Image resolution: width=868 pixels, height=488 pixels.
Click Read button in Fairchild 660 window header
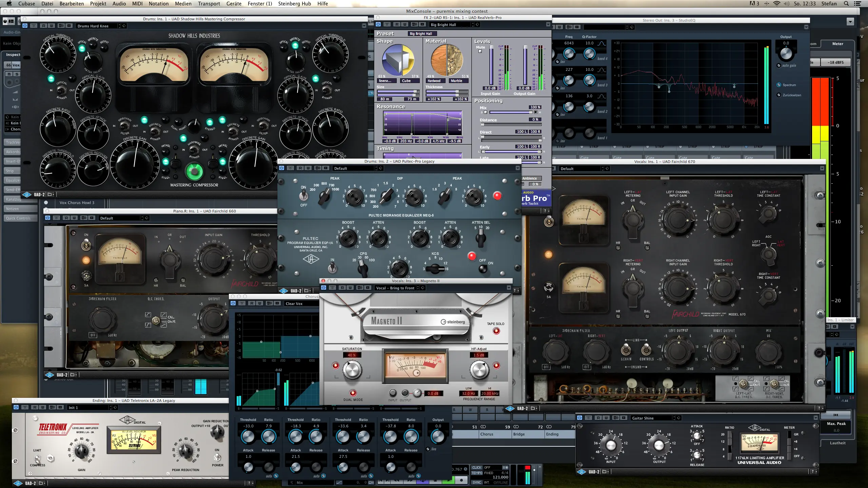[66, 218]
